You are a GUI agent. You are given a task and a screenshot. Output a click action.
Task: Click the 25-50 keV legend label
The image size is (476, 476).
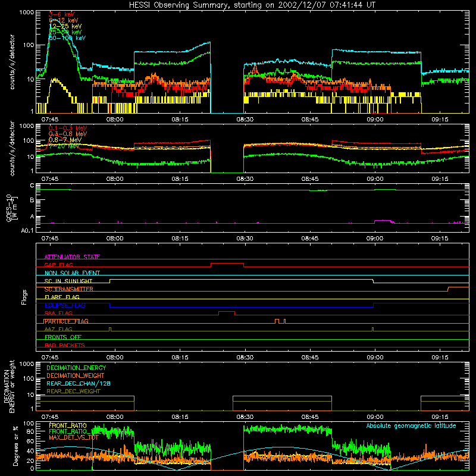pyautogui.click(x=65, y=32)
